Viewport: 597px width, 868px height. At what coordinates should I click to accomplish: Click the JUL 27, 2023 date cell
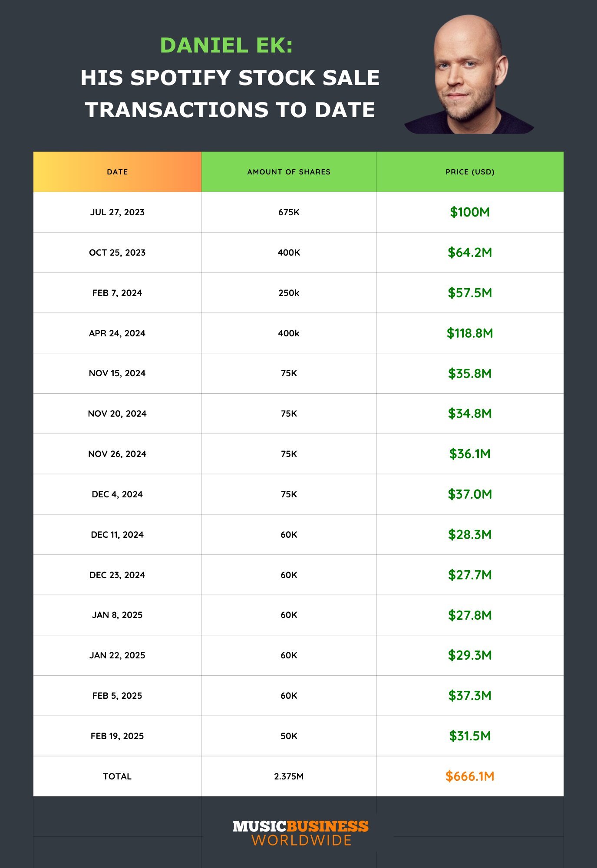117,212
